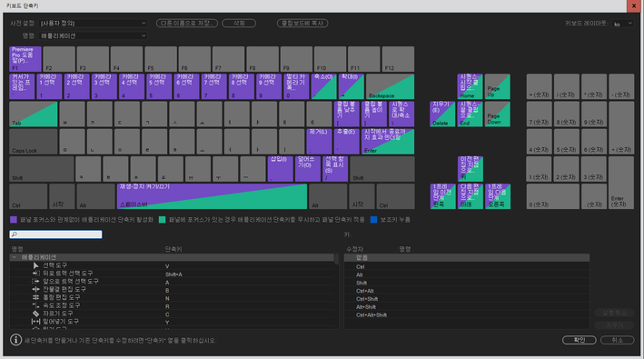Click the shortcut search input field
Image resolution: width=644 pixels, height=359 pixels.
pyautogui.click(x=55, y=234)
